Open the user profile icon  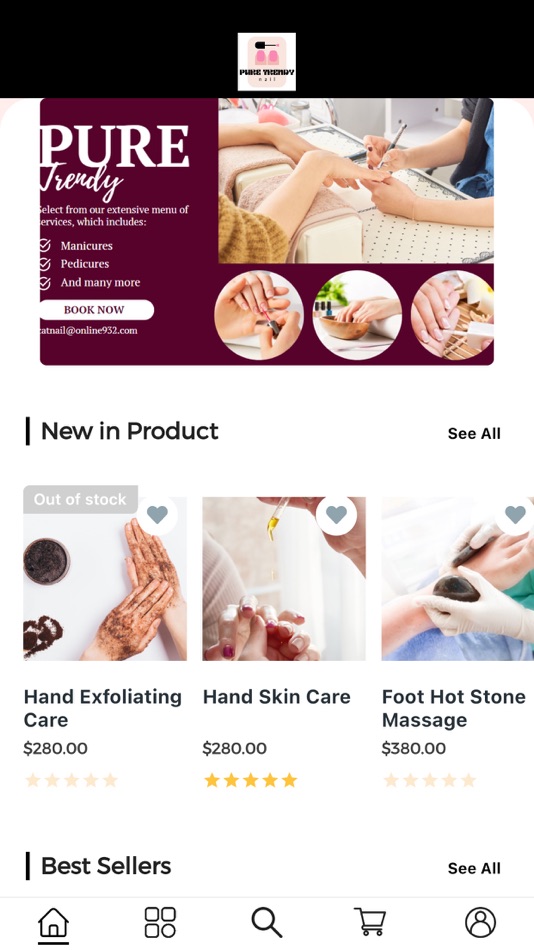tap(481, 922)
